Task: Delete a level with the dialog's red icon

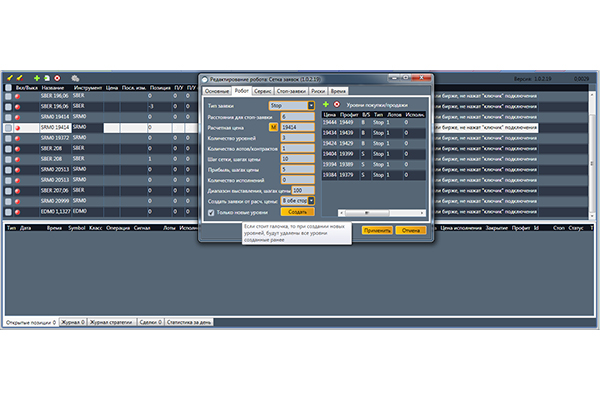Action: 337,104
